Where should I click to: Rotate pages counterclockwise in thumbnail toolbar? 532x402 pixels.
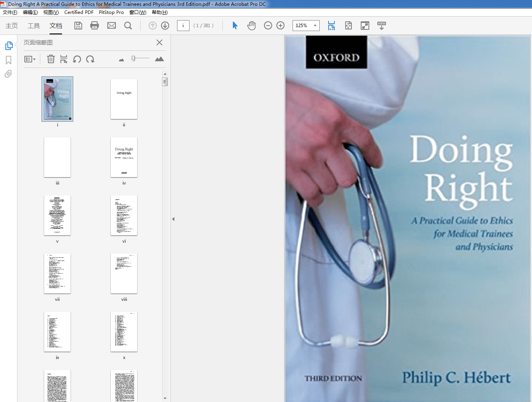tap(77, 59)
